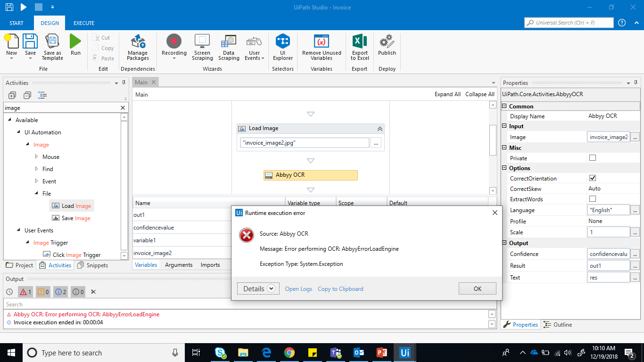Click the Language field in Properties
The image size is (644, 362).
click(x=609, y=210)
